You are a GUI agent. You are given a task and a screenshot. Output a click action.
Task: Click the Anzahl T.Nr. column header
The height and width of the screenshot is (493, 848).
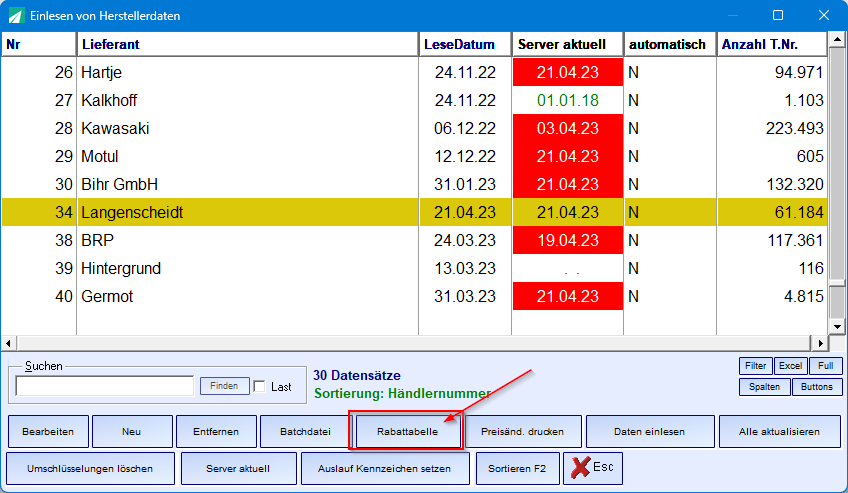(x=772, y=44)
